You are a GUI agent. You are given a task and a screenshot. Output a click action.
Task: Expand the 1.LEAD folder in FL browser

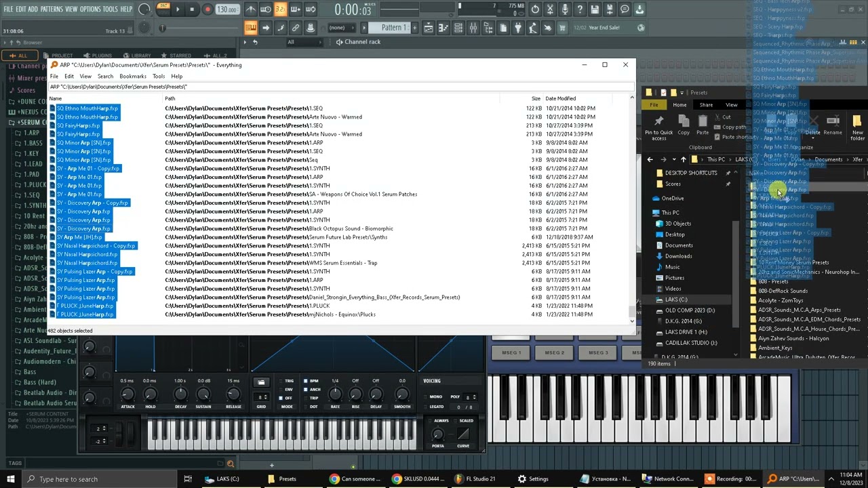(x=32, y=164)
